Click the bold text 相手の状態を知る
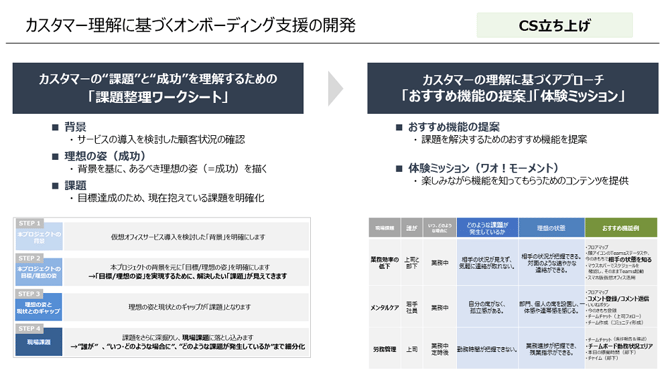This screenshot has width=670, height=376. click(630, 259)
